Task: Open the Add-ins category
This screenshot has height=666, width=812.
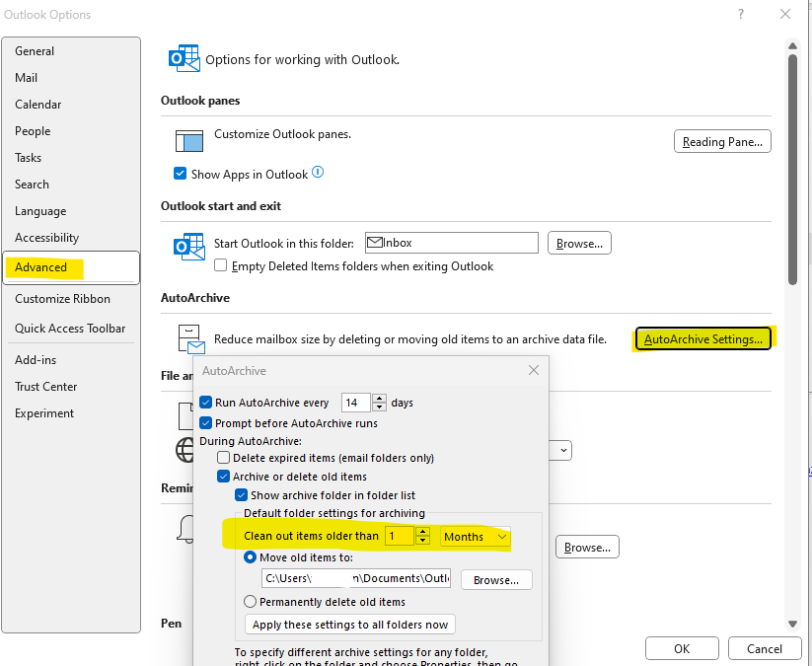Action: (x=71, y=360)
